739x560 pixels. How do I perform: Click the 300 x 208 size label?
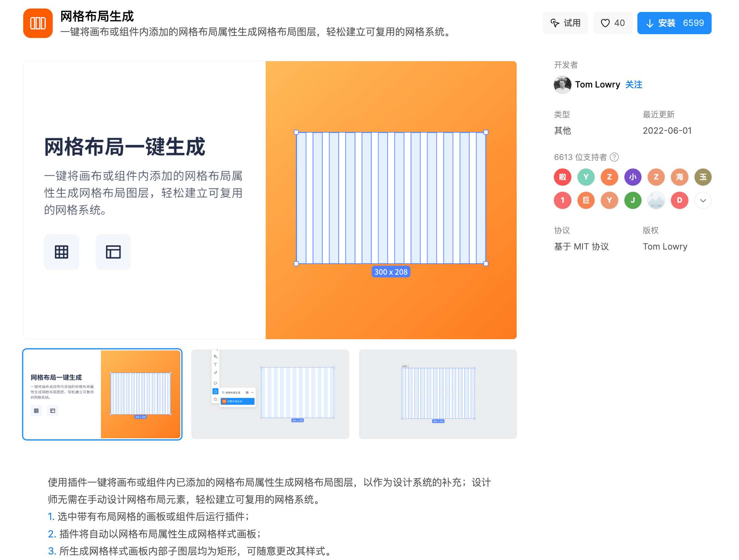391,272
